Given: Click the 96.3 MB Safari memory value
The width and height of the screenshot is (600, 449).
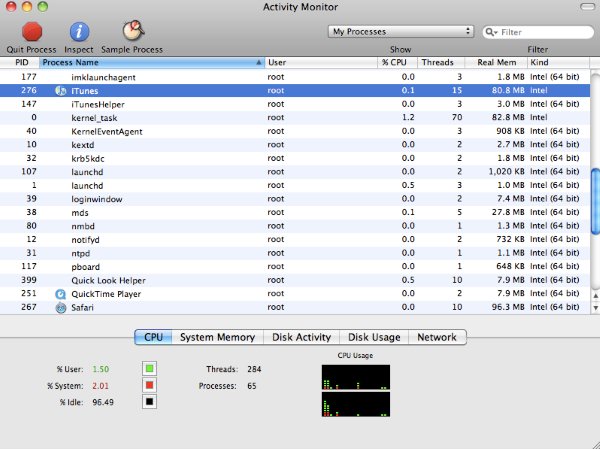Looking at the screenshot, I should 508,307.
